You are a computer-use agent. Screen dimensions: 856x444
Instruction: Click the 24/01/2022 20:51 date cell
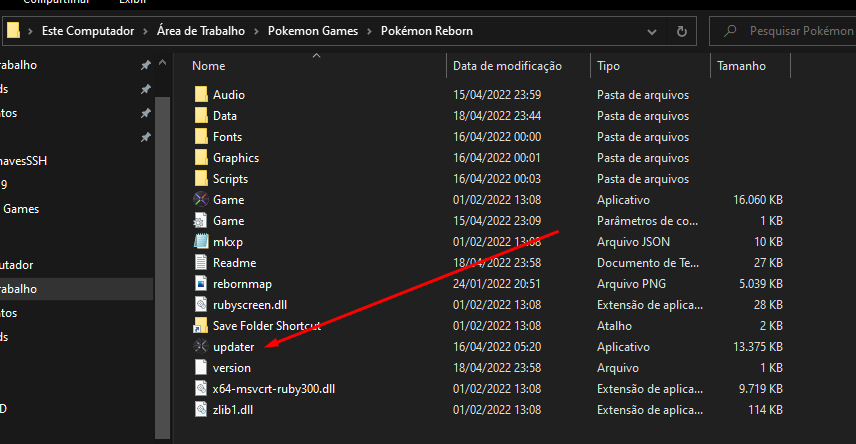(497, 284)
